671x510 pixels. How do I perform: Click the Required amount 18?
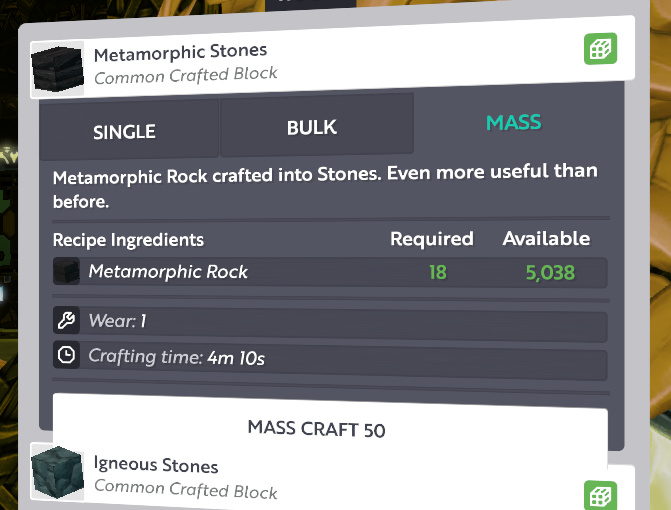(x=438, y=273)
